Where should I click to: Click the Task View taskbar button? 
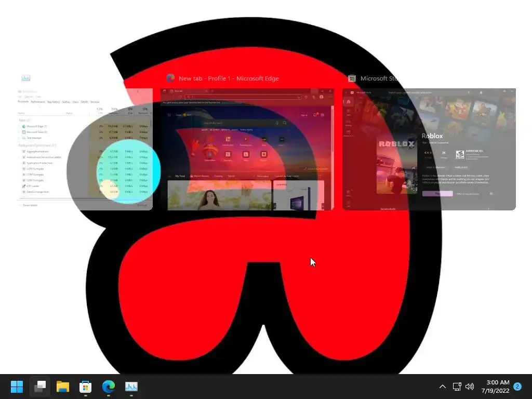40,387
